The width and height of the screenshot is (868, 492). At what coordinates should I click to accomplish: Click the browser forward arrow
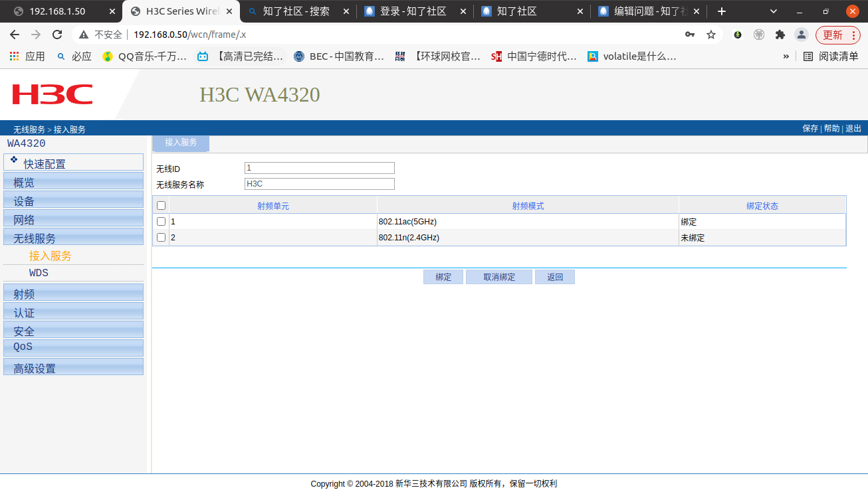tap(36, 35)
